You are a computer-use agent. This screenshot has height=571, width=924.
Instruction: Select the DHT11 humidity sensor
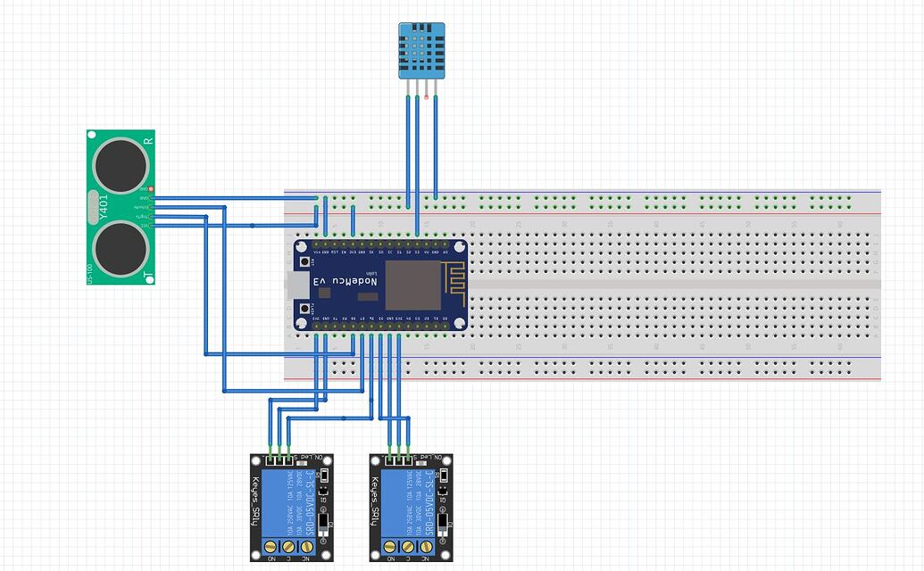[420, 49]
